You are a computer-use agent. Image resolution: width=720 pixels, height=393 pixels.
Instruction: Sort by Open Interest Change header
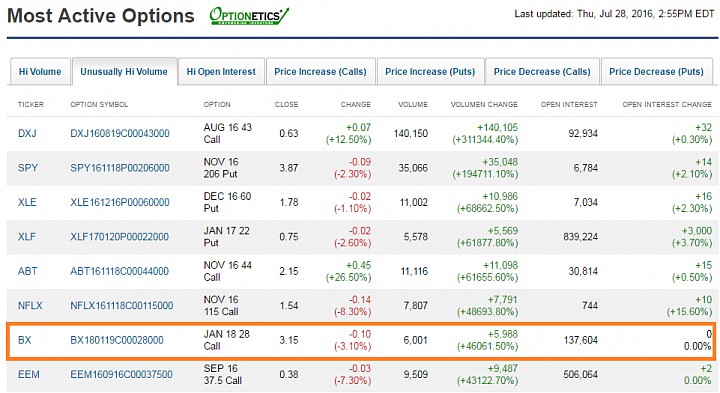tap(667, 105)
